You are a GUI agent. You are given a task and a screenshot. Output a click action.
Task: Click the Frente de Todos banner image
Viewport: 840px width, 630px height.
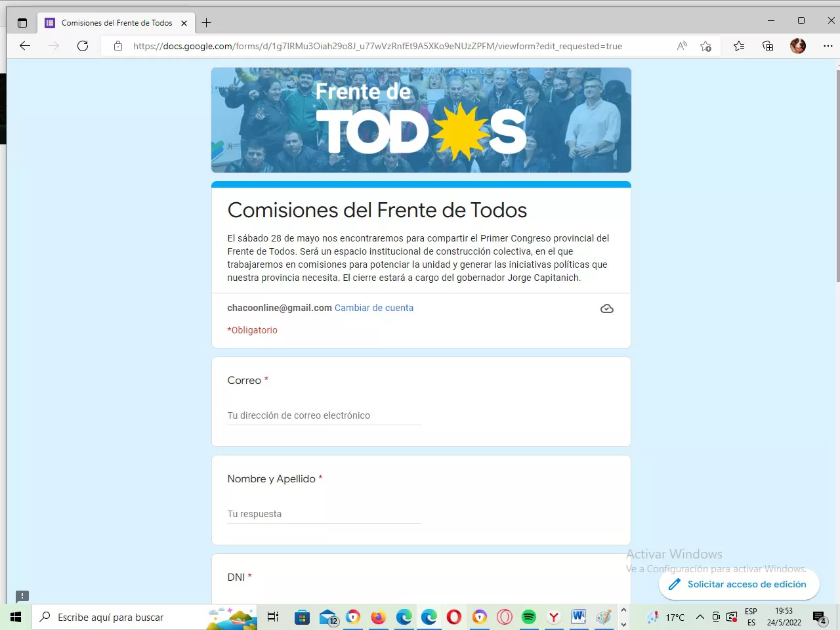point(421,120)
